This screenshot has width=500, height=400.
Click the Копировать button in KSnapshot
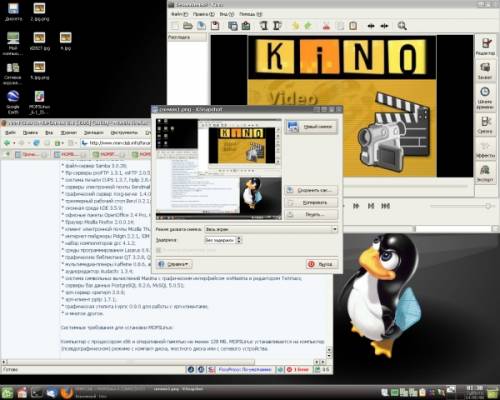pyautogui.click(x=311, y=202)
